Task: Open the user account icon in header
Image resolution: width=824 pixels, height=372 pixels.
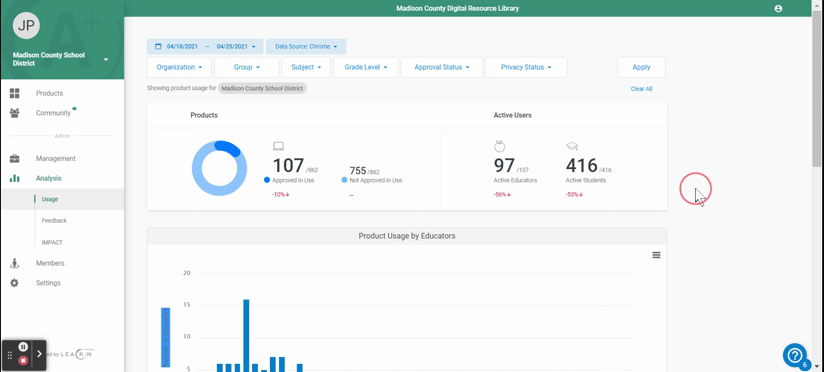Action: [x=778, y=8]
